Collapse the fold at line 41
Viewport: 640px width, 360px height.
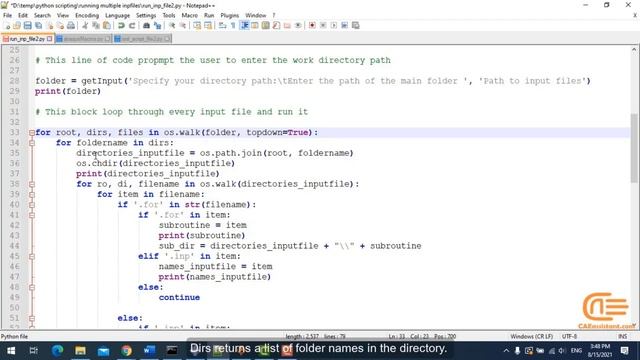coord(32,215)
